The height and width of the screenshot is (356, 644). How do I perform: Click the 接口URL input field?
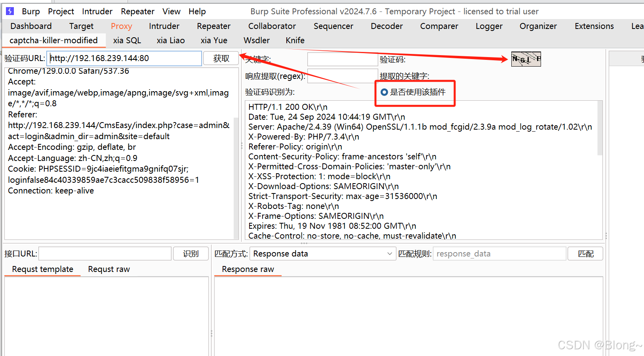click(x=105, y=254)
